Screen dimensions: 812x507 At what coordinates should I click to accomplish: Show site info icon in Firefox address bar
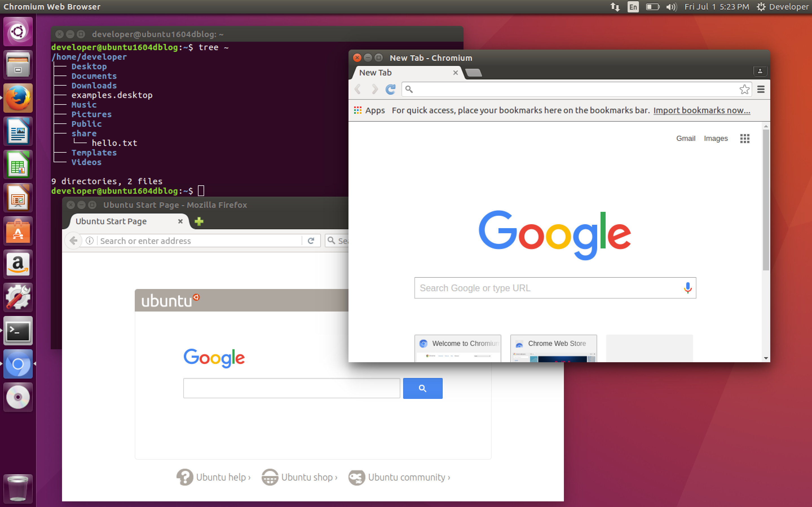point(90,241)
